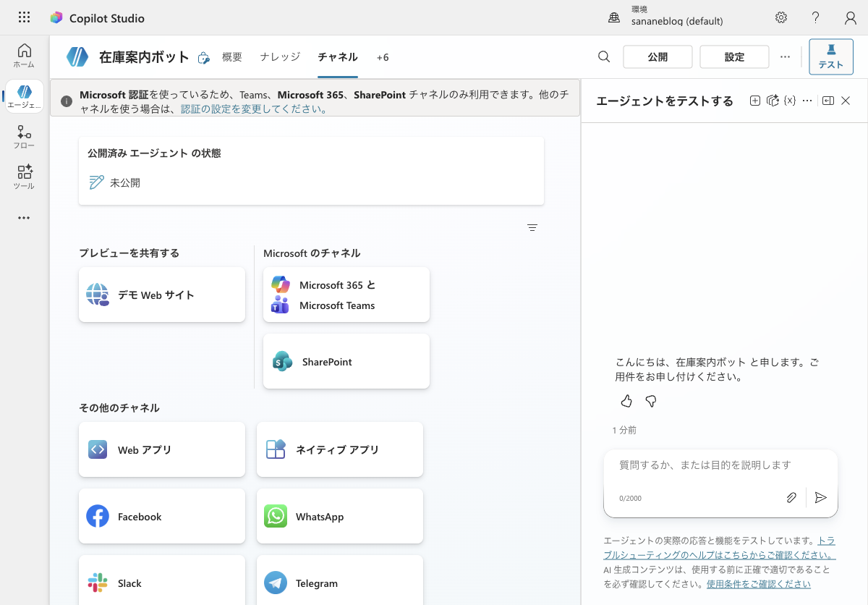Open the ネイティブ アプリ channel card
Image resolution: width=868 pixels, height=605 pixels.
tap(340, 449)
